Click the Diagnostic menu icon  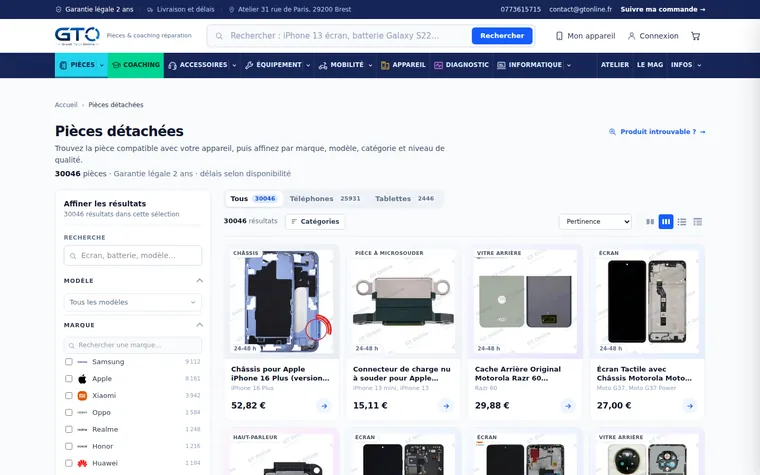(438, 65)
